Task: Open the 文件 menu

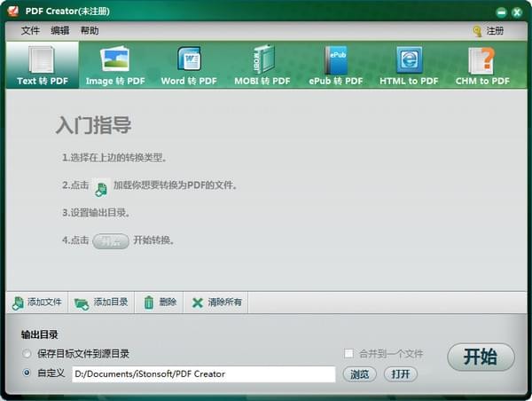Action: (30, 30)
